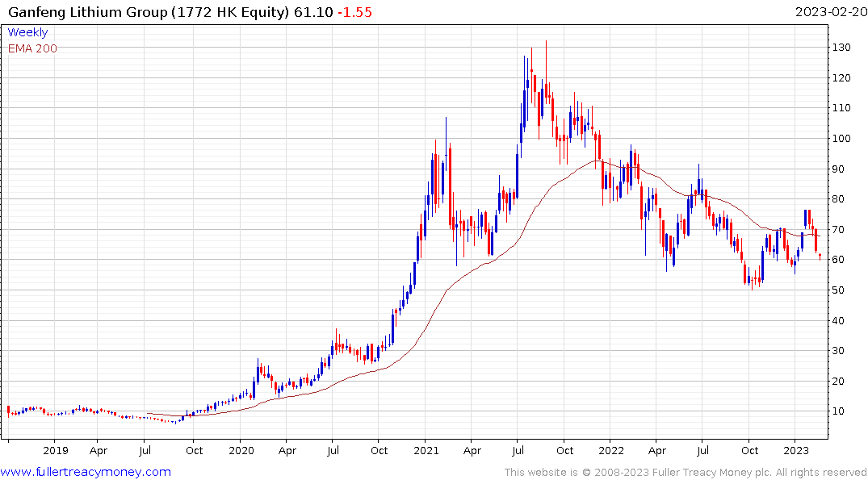Screen dimensions: 868x484
Task: Click the 100 price axis label
Action: click(841, 138)
